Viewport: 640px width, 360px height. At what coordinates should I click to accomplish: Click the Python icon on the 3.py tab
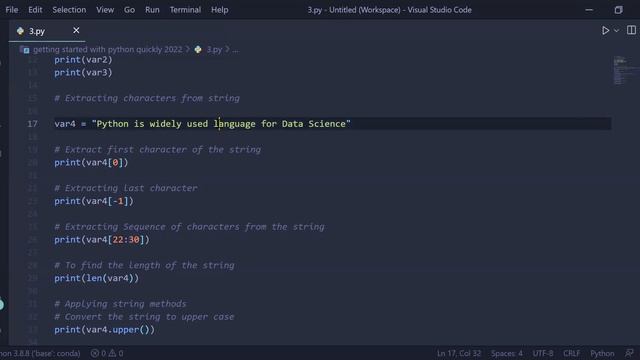20,31
